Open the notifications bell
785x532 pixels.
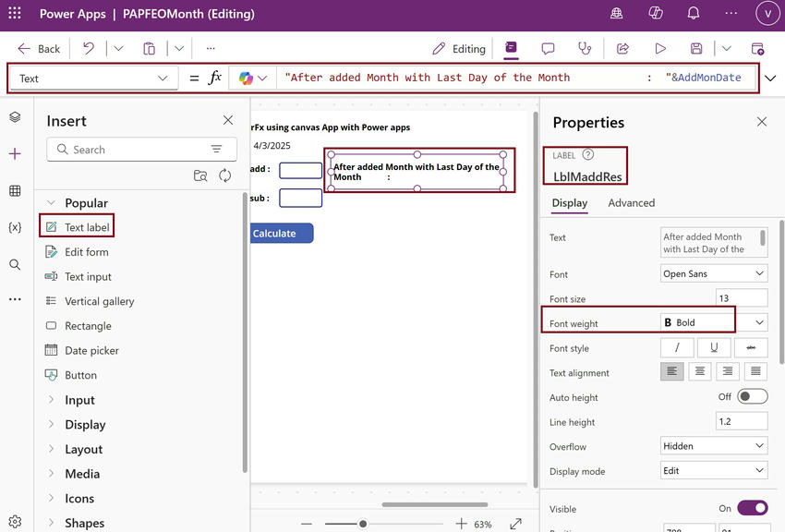tap(694, 14)
